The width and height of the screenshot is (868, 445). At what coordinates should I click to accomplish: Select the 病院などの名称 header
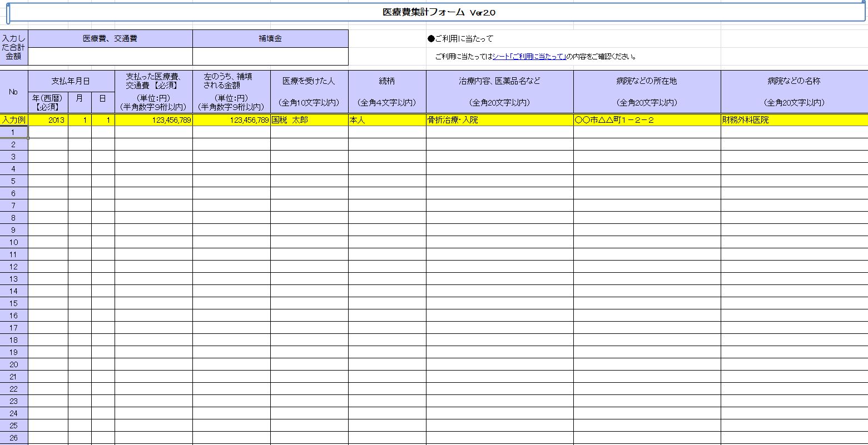(x=794, y=92)
